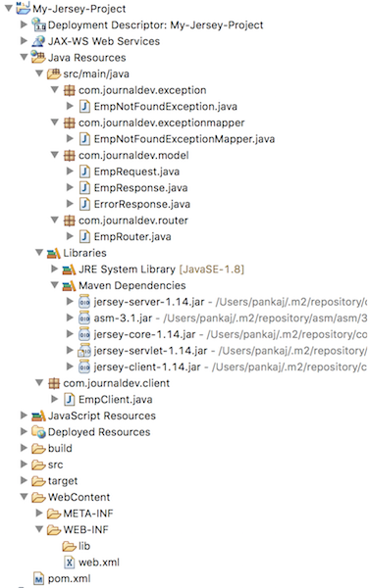Click the src/main/java source folder icon
The height and width of the screenshot is (588, 368).
click(54, 73)
